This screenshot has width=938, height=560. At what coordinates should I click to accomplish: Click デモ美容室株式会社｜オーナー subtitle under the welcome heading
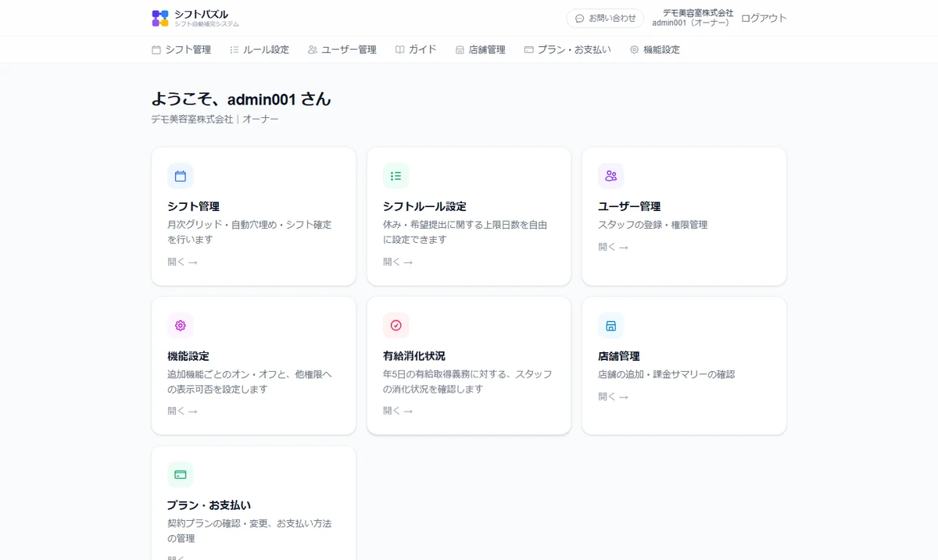(x=215, y=119)
